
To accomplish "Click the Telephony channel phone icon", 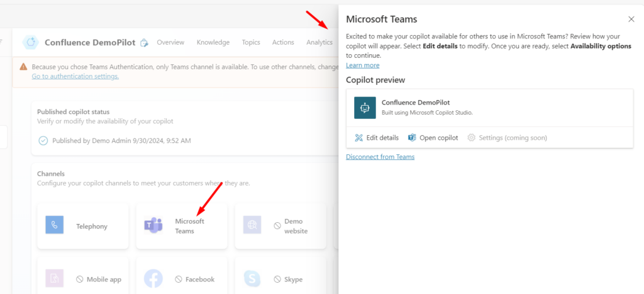I will pos(55,225).
